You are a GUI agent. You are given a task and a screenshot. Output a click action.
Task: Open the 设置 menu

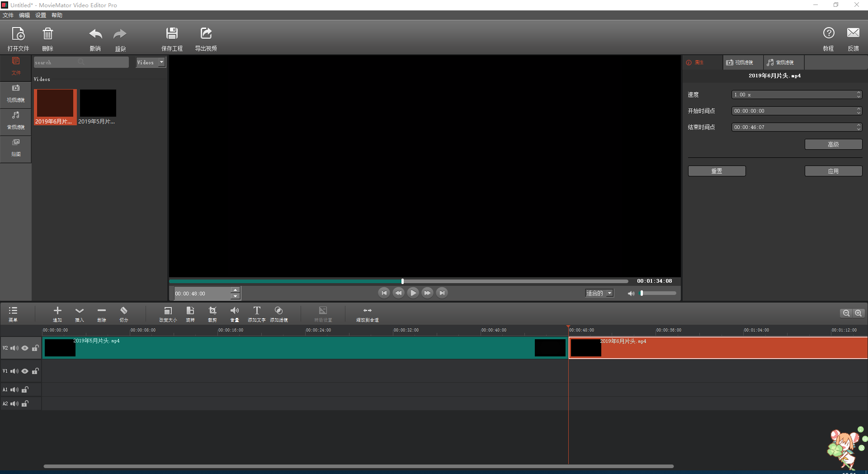[41, 15]
